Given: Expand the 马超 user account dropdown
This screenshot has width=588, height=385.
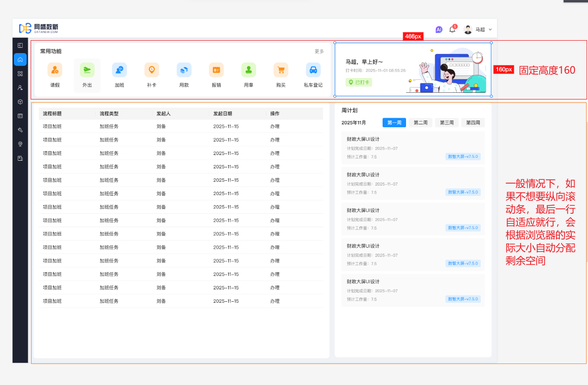Looking at the screenshot, I should (478, 30).
